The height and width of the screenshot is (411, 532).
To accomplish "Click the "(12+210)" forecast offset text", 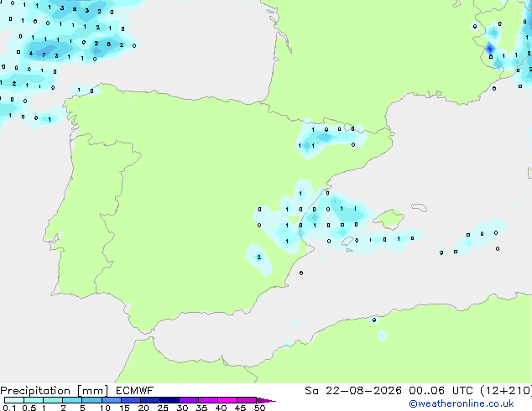I will pyautogui.click(x=506, y=391).
